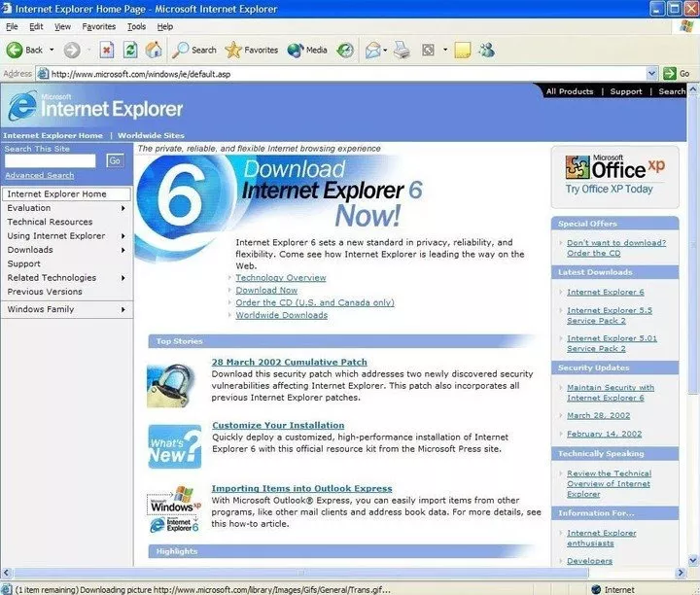This screenshot has height=595, width=700.
Task: Open the February 14, 2002 security update link
Action: [x=604, y=434]
